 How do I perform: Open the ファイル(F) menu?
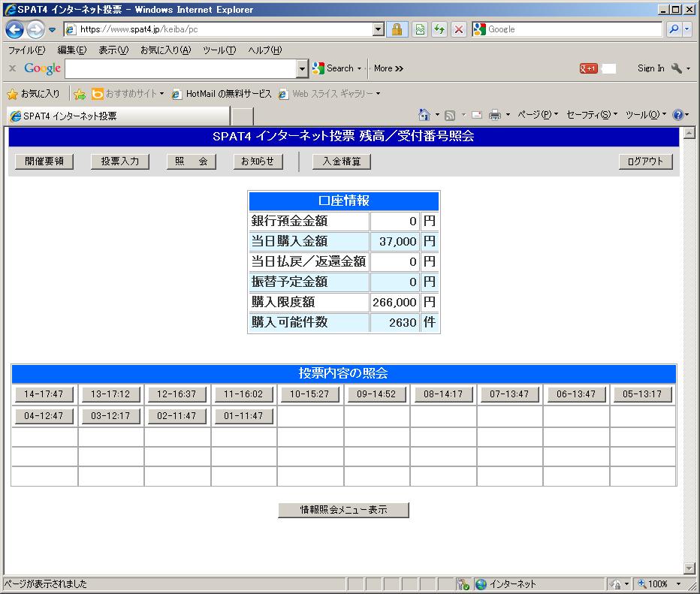click(27, 50)
